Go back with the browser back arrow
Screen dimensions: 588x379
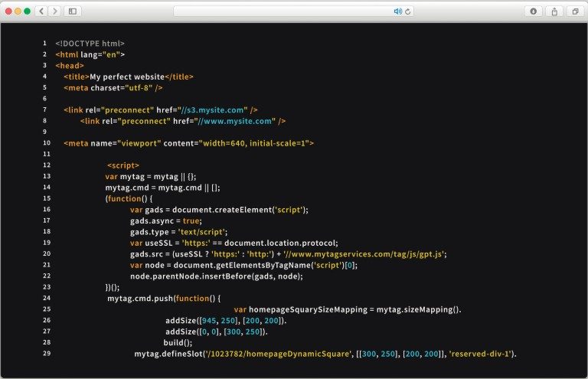41,11
